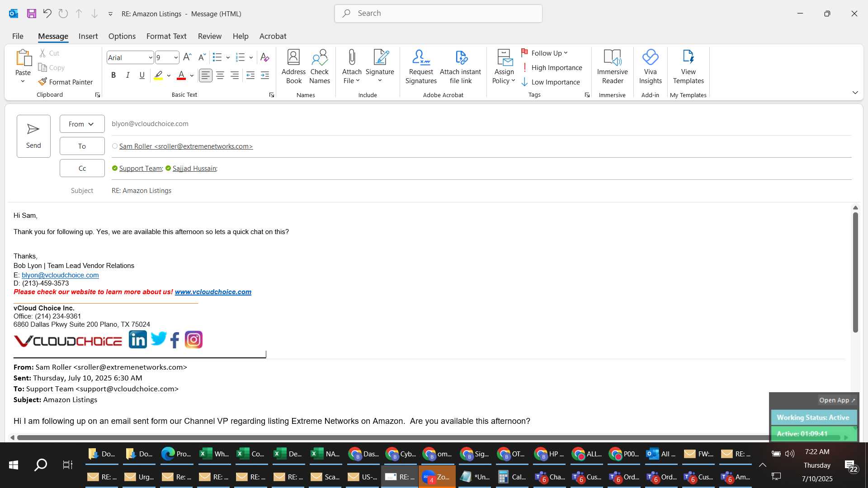Send the email
The image size is (868, 488).
pos(33,136)
